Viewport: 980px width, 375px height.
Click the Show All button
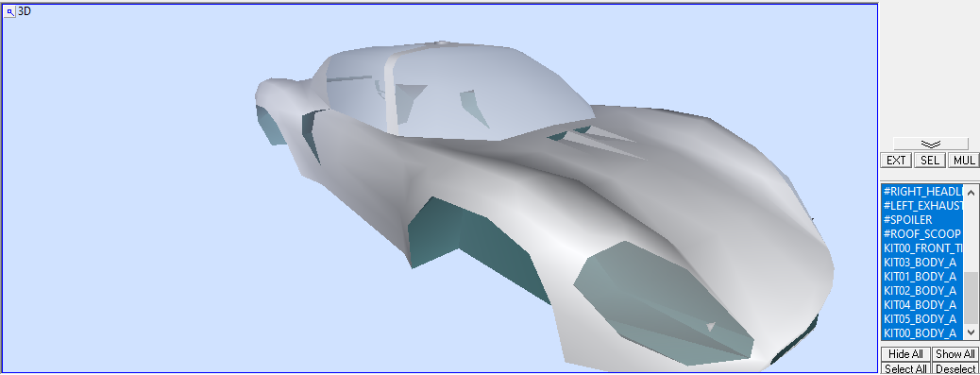[x=955, y=354]
